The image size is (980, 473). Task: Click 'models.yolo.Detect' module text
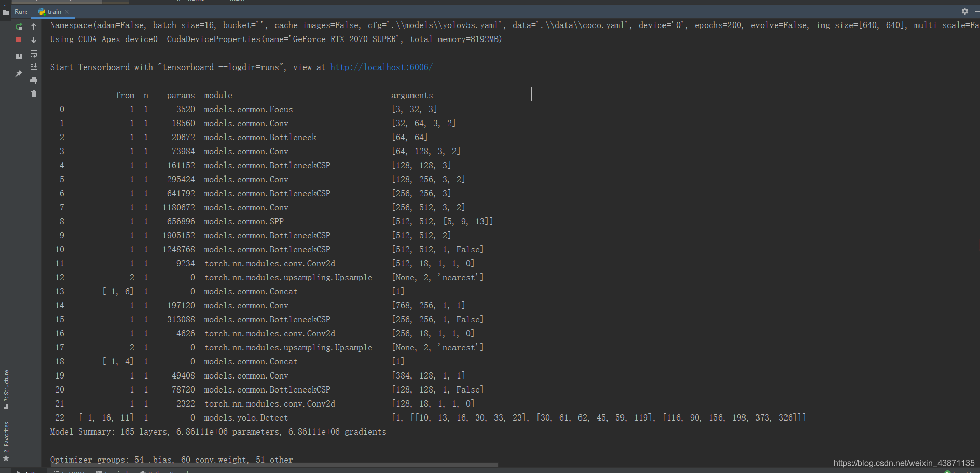click(x=246, y=417)
